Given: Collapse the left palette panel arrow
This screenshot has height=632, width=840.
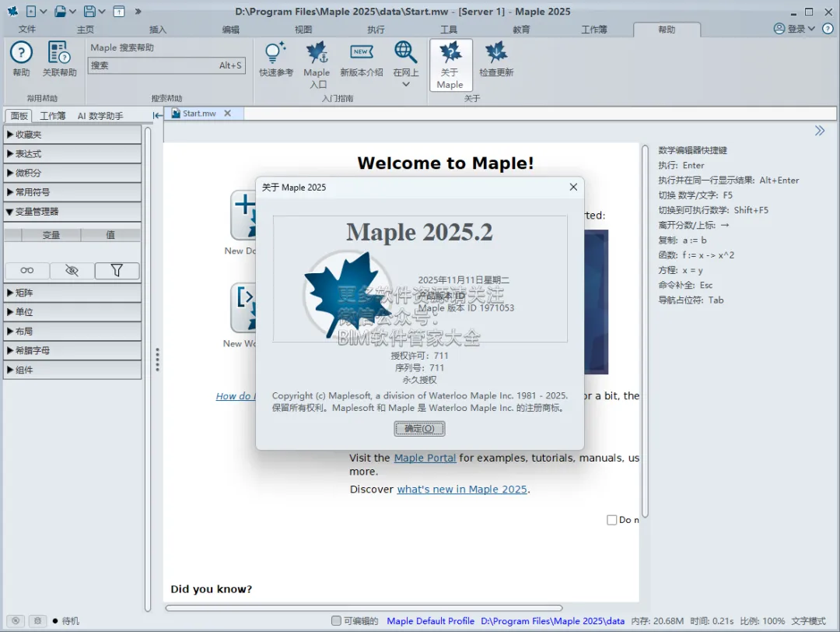Looking at the screenshot, I should pos(157,115).
